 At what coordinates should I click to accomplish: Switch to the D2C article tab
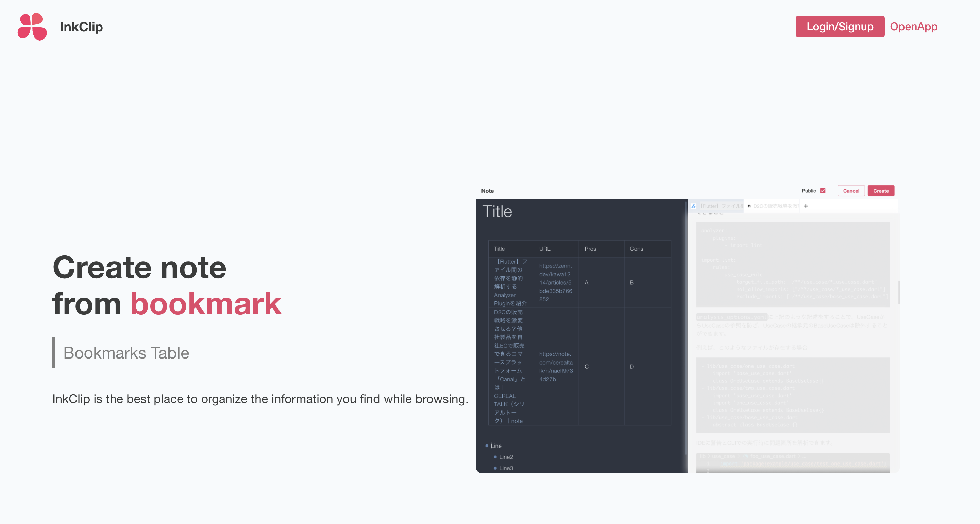775,206
